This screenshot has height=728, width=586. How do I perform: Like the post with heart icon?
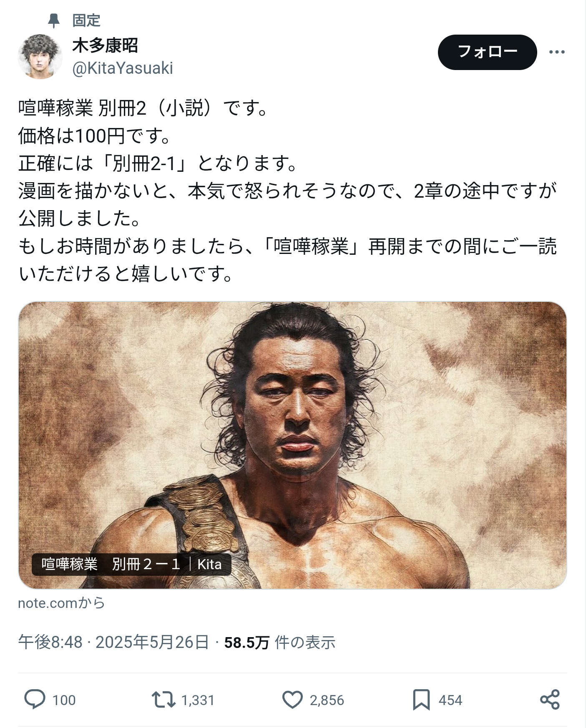point(292,700)
